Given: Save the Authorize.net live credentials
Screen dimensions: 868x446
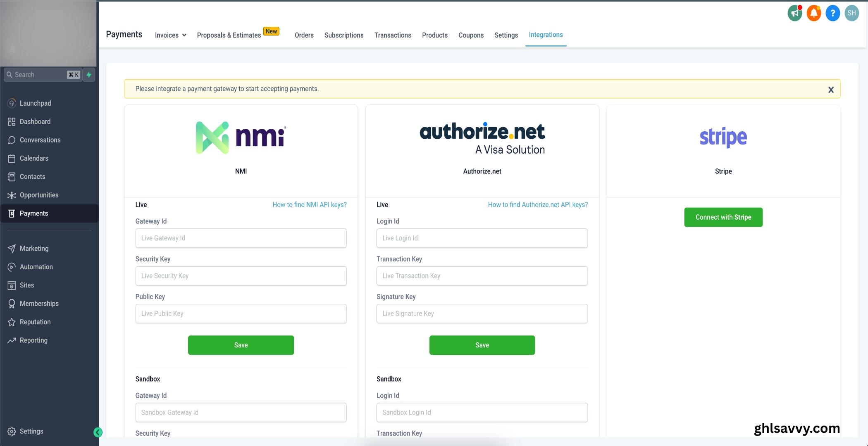Looking at the screenshot, I should point(482,345).
